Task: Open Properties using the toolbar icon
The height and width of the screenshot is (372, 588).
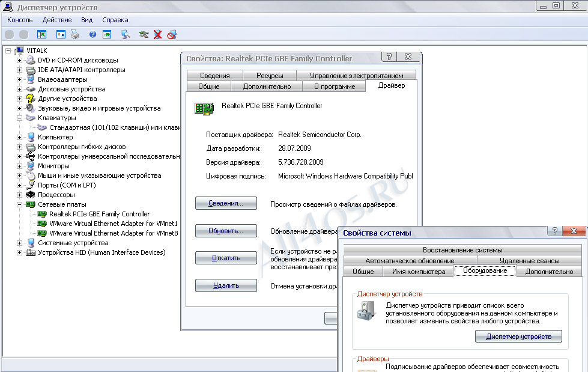Action: click(61, 35)
